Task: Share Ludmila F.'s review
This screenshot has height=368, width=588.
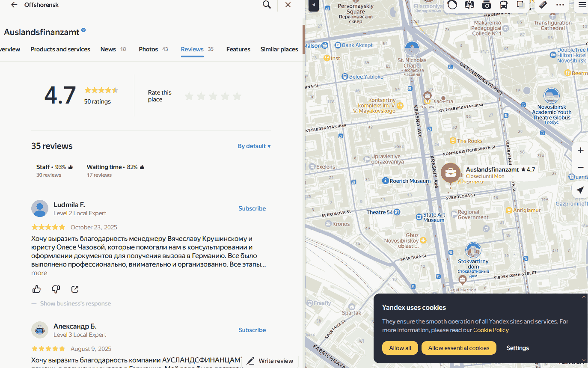Action: click(x=75, y=289)
